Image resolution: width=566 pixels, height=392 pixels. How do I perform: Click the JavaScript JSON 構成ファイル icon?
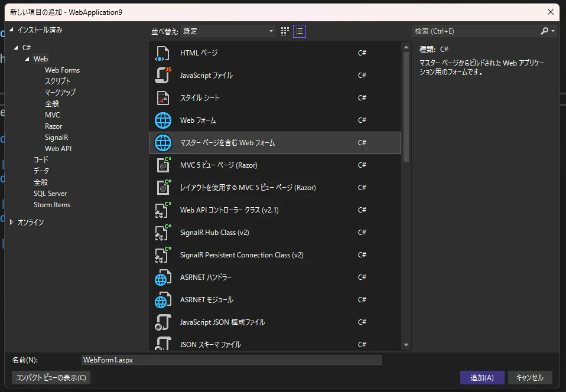tap(163, 322)
